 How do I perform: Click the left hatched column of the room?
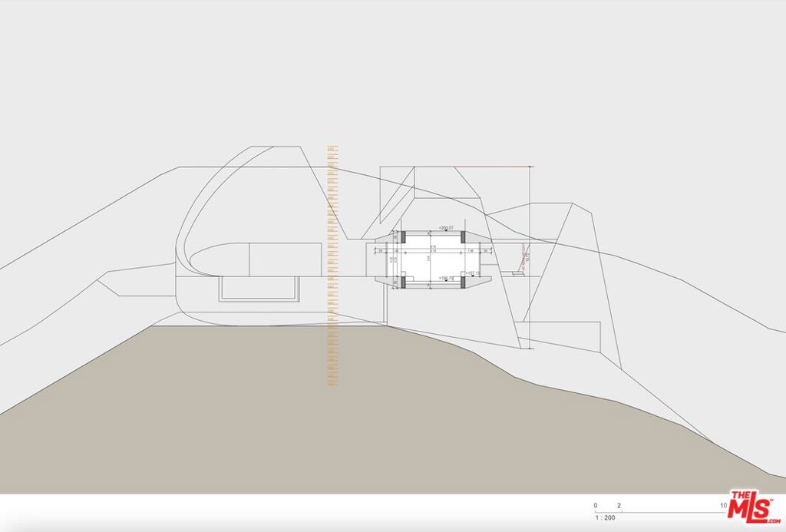(x=403, y=237)
